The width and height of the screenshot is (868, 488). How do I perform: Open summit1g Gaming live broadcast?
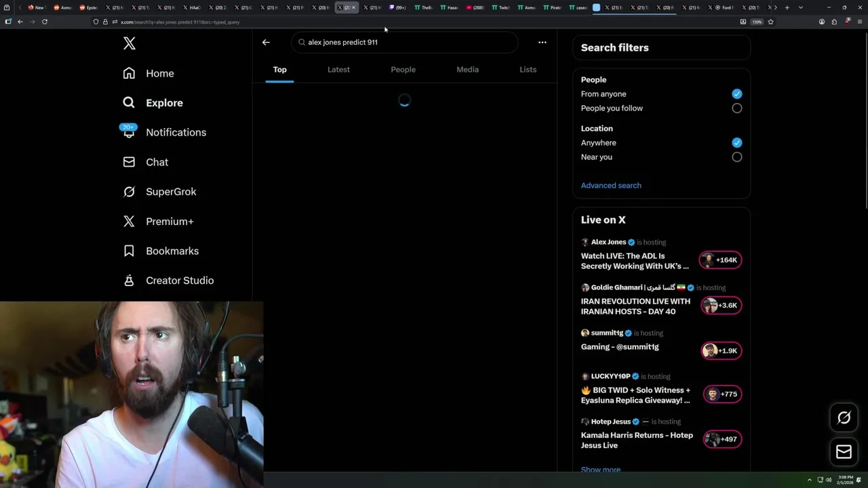(x=620, y=347)
